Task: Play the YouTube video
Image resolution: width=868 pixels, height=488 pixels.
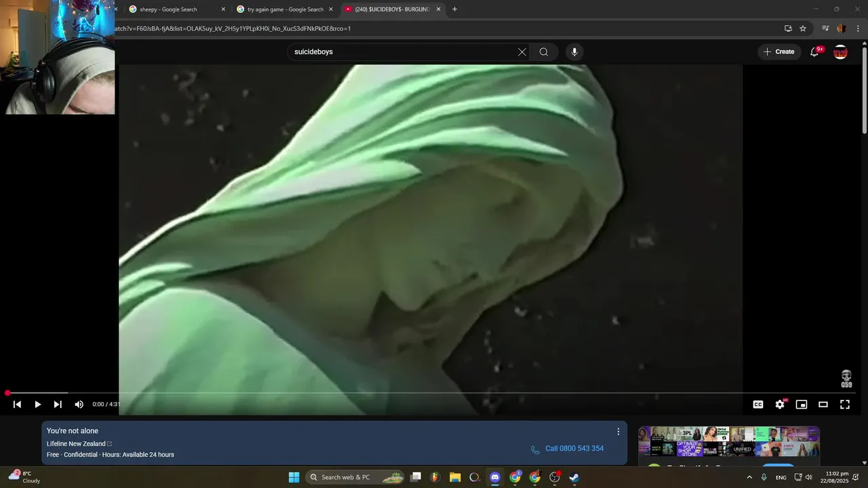Action: [38, 405]
